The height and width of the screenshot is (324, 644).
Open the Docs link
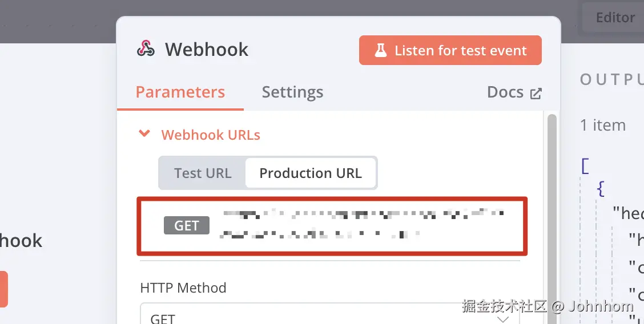point(505,92)
